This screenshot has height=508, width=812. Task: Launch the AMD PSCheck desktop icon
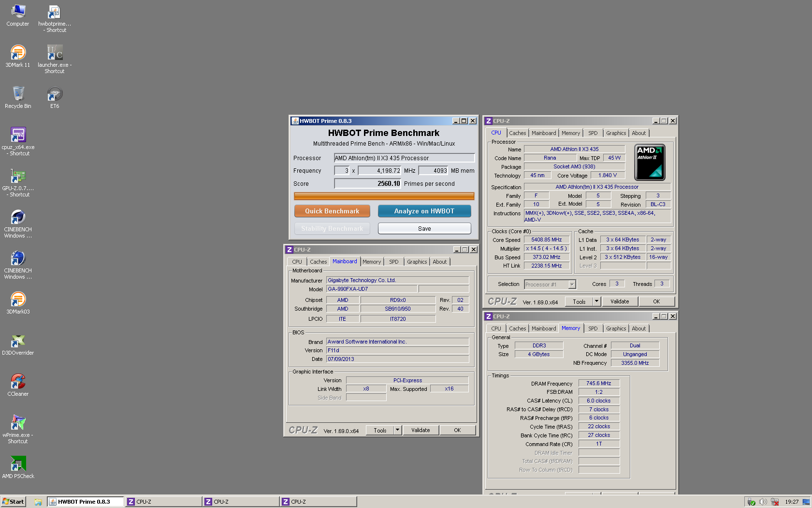click(18, 467)
